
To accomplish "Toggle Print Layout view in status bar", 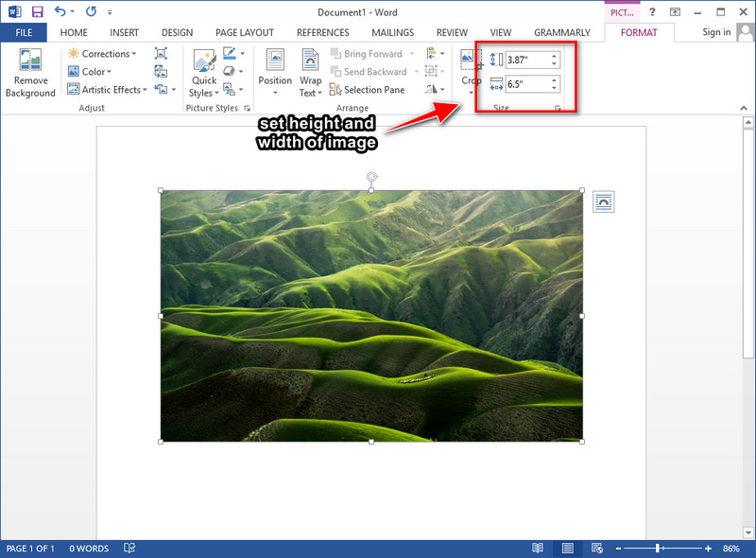I will [x=568, y=548].
